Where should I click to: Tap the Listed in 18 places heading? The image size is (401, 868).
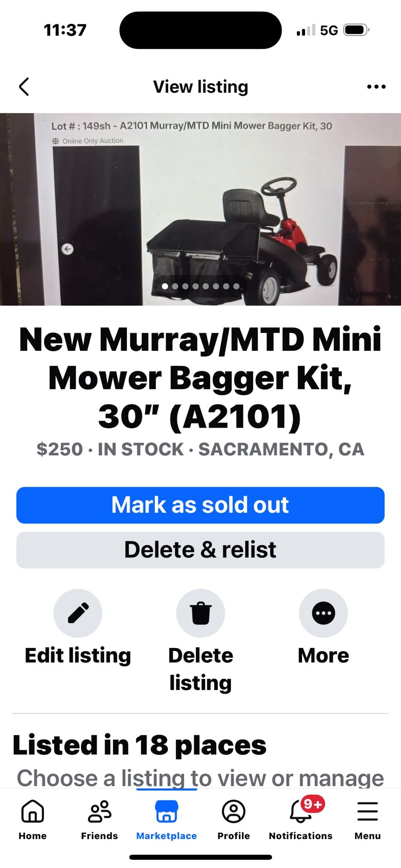(139, 745)
